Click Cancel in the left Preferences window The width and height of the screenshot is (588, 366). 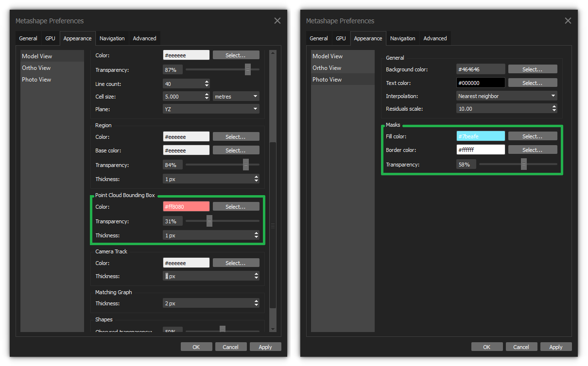pos(231,347)
